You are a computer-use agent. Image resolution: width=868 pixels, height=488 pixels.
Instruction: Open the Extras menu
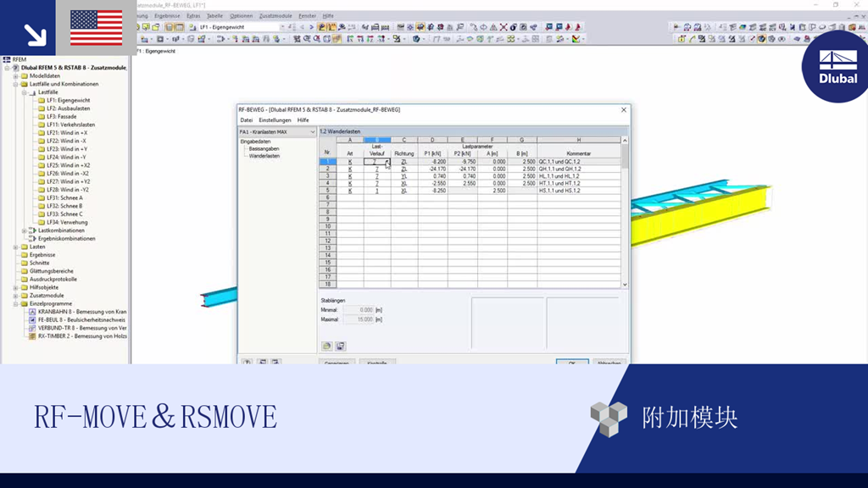[193, 16]
